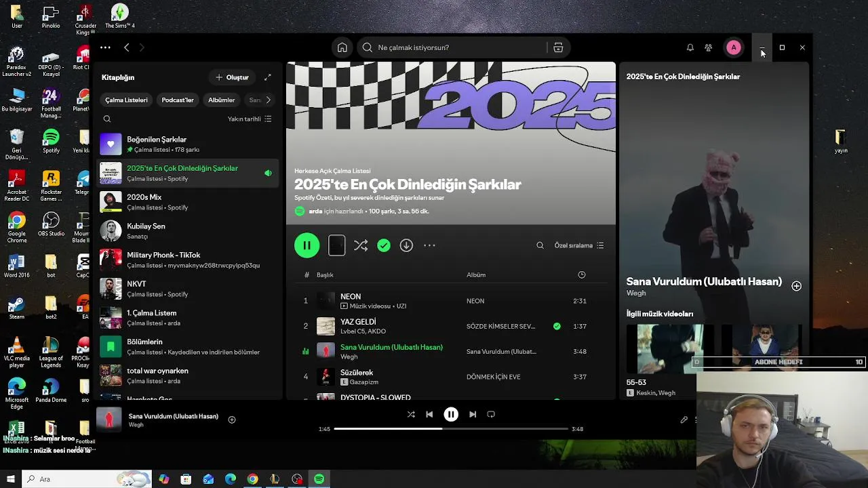The image size is (868, 488).
Task: Sort tracks by the 'Albüm' column header
Action: [476, 274]
